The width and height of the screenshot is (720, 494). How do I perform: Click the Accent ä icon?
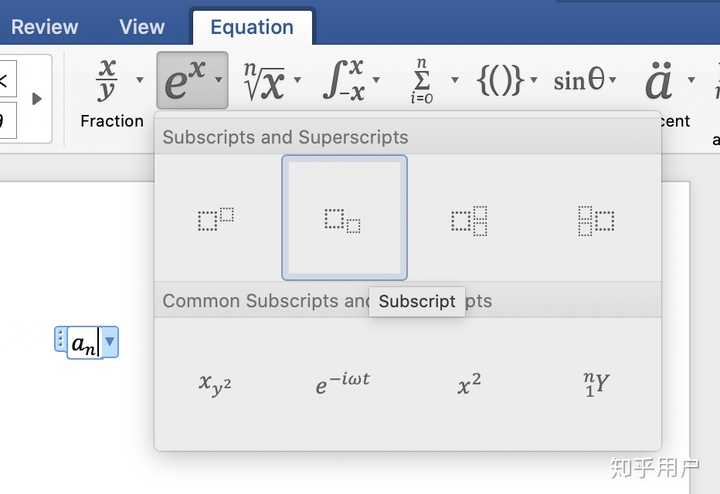658,81
